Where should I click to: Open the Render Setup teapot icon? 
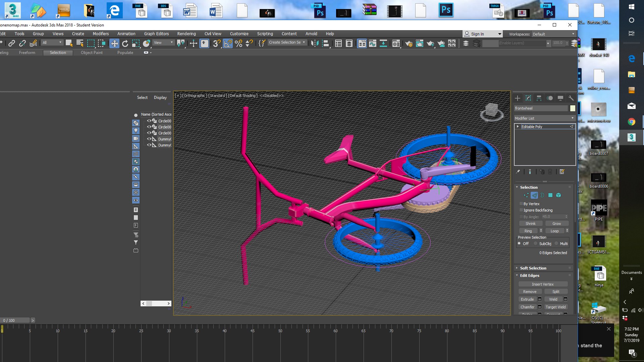point(409,43)
